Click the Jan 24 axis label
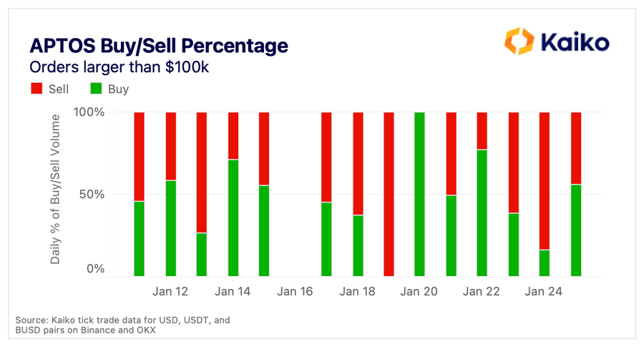The image size is (644, 347). [543, 292]
